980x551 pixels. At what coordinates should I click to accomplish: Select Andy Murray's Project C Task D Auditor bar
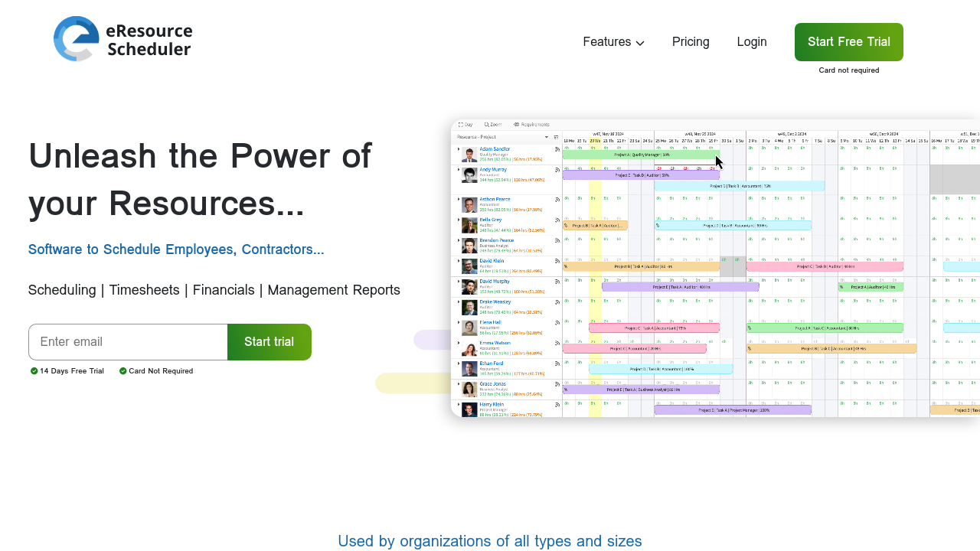click(641, 175)
